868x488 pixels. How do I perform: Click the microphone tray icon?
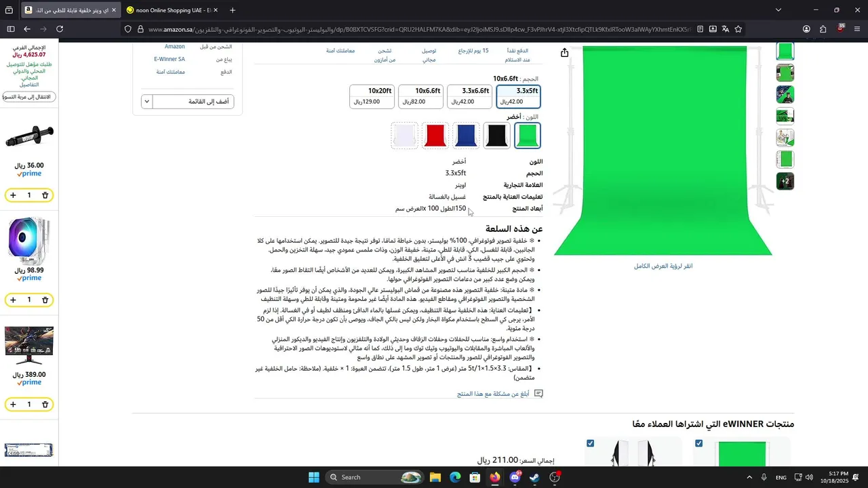pos(764,477)
